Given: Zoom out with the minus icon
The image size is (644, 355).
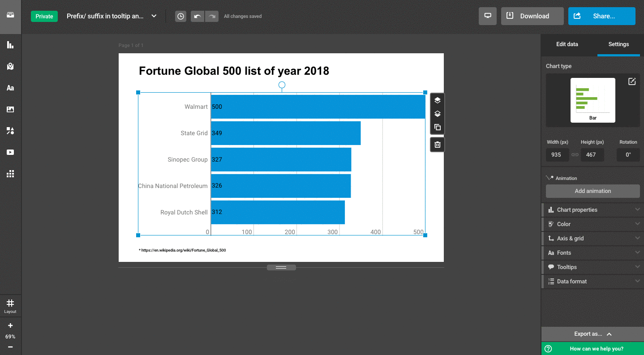Looking at the screenshot, I should tap(10, 347).
